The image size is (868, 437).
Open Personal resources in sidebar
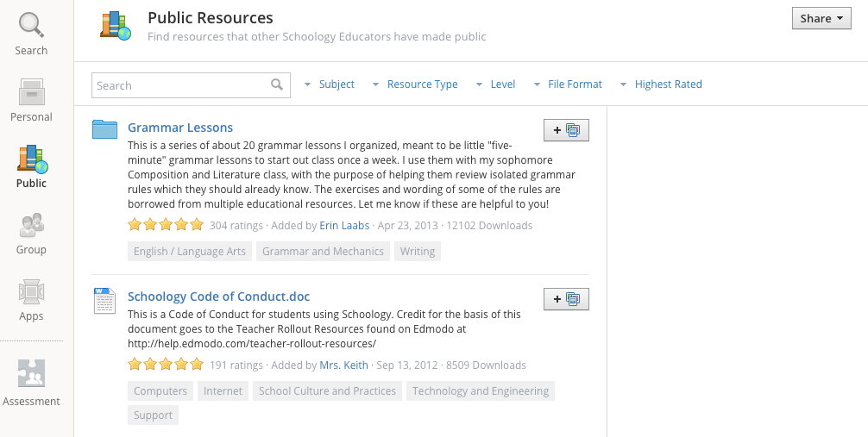pyautogui.click(x=31, y=92)
